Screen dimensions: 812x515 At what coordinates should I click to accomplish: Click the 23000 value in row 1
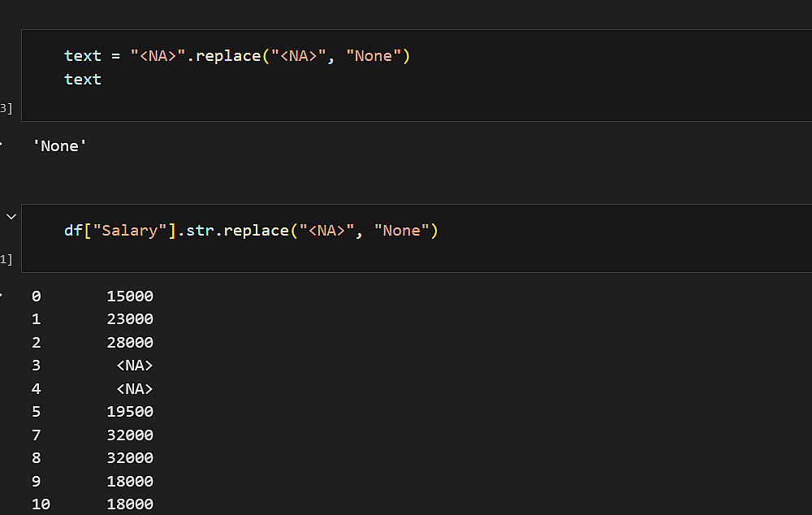(x=130, y=319)
